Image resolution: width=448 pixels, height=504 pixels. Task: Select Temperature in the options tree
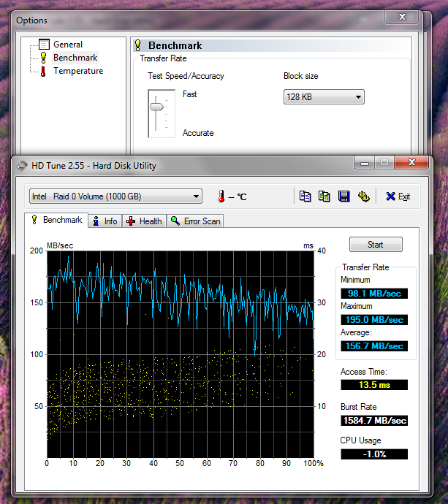[x=77, y=71]
